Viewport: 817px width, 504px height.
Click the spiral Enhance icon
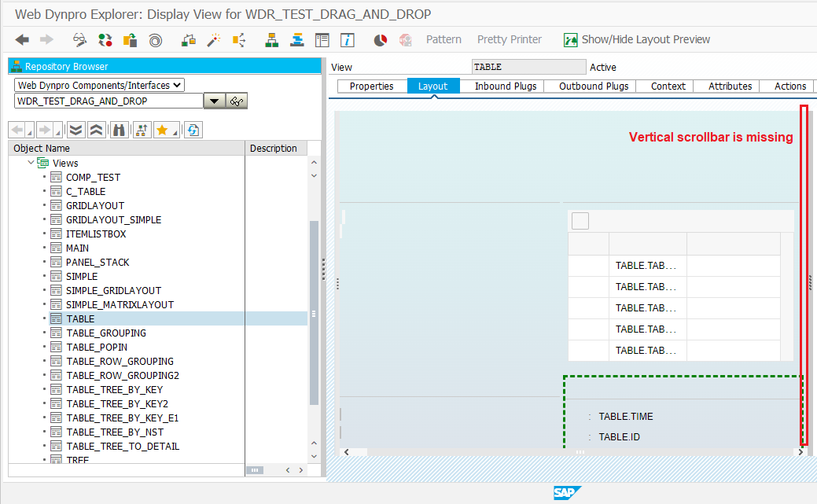pyautogui.click(x=155, y=40)
